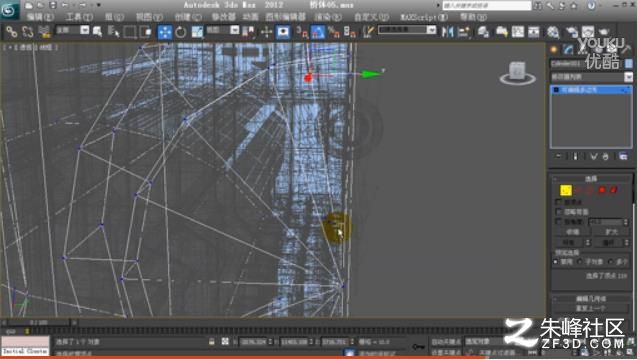Click the object color swatch
637x360 pixels.
pos(628,64)
